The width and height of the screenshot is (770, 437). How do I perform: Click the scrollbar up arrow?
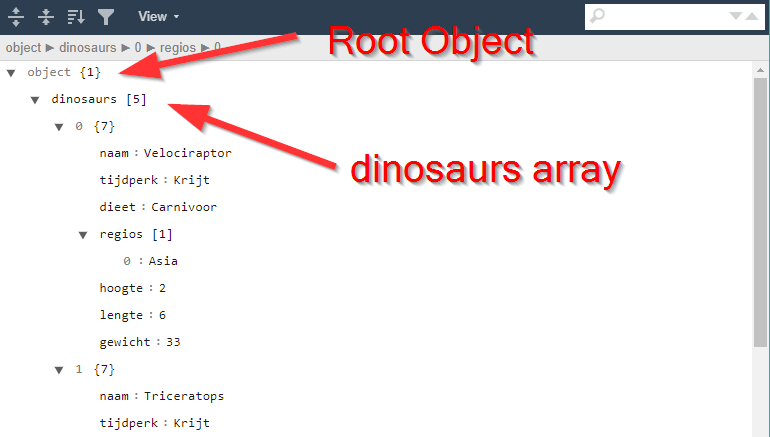(760, 70)
